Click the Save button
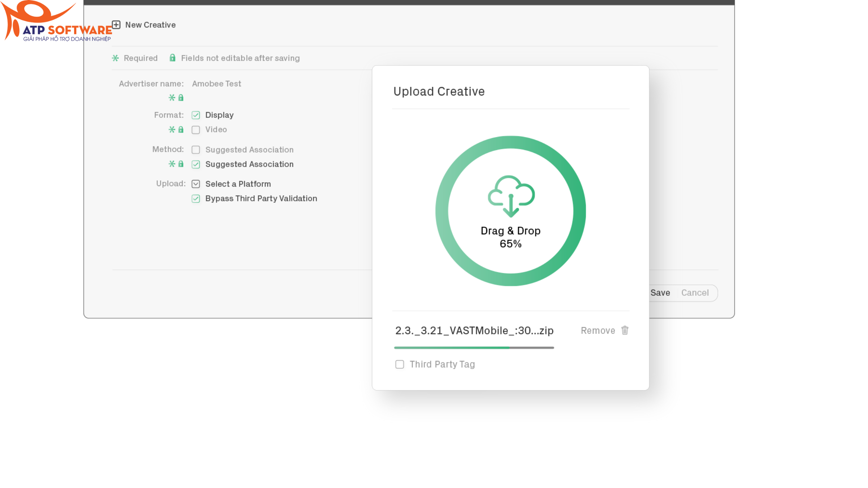The width and height of the screenshot is (868, 488). (x=660, y=293)
